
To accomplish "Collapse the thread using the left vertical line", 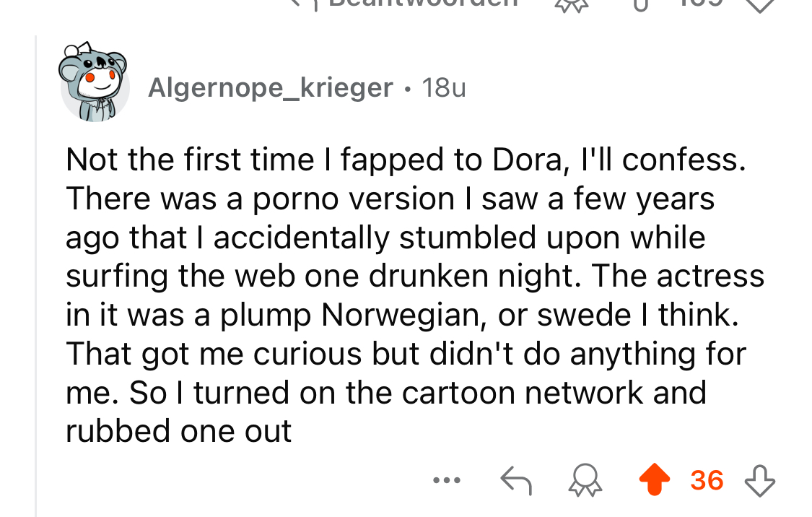I will [x=36, y=274].
